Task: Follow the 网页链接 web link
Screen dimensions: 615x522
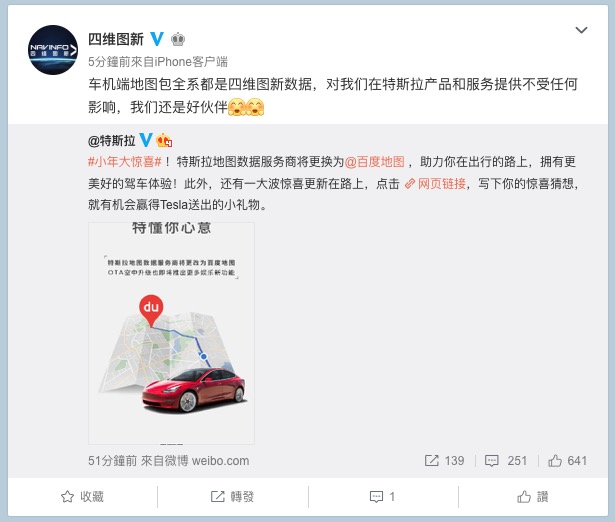Action: pos(435,183)
